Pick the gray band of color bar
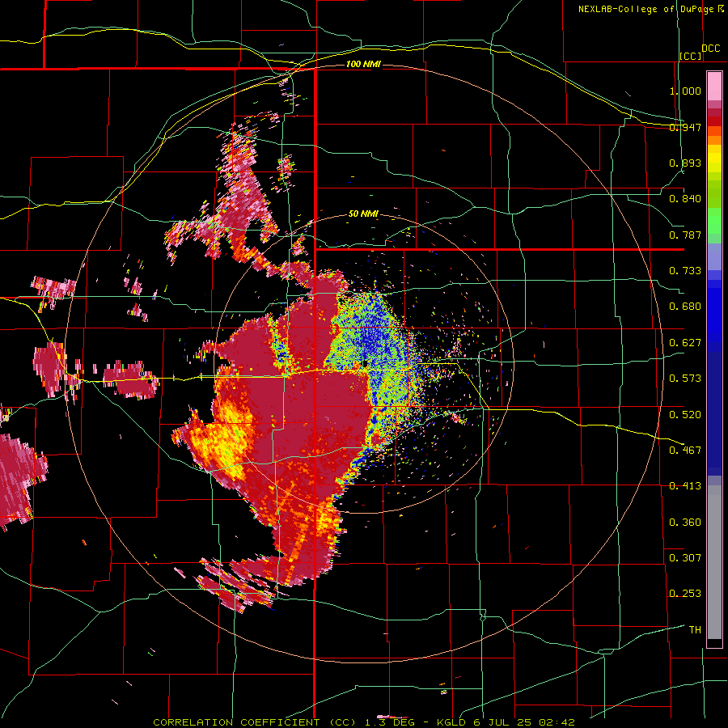The width and height of the screenshot is (728, 728). (x=714, y=562)
